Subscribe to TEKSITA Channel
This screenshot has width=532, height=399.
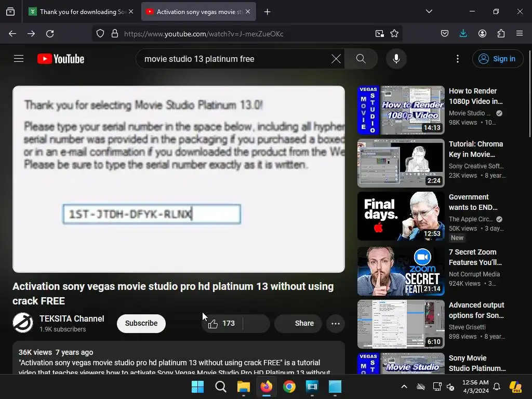point(141,323)
